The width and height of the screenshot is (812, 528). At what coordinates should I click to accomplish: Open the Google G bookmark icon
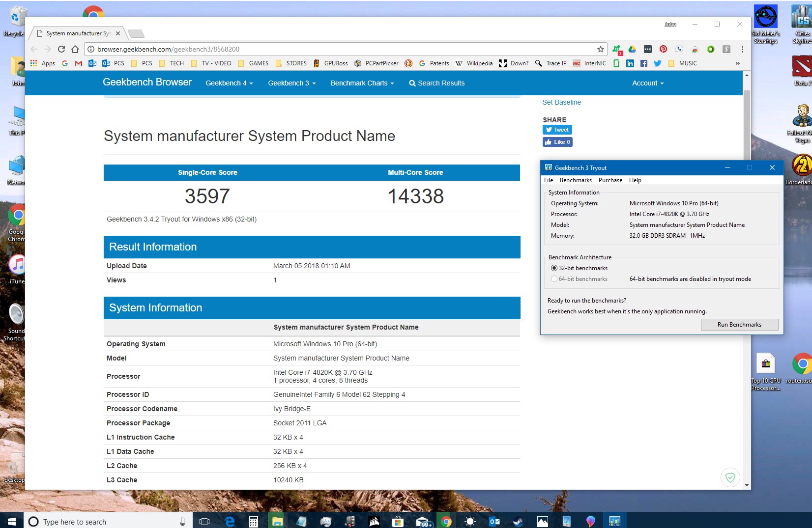coord(65,63)
